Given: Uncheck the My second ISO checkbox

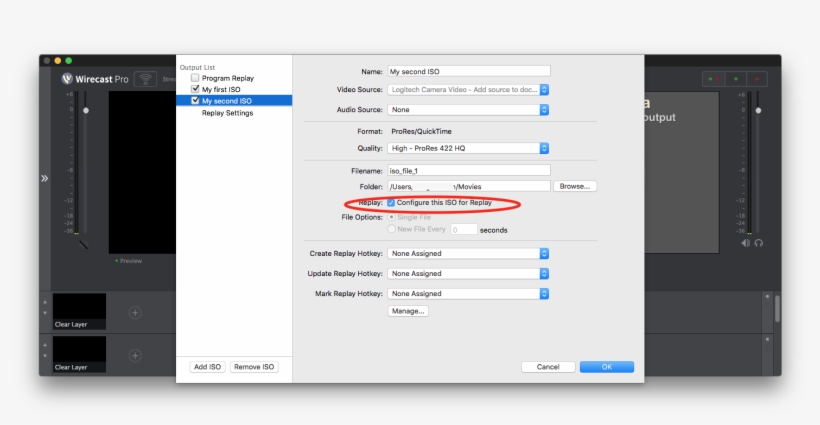Looking at the screenshot, I should pos(195,100).
